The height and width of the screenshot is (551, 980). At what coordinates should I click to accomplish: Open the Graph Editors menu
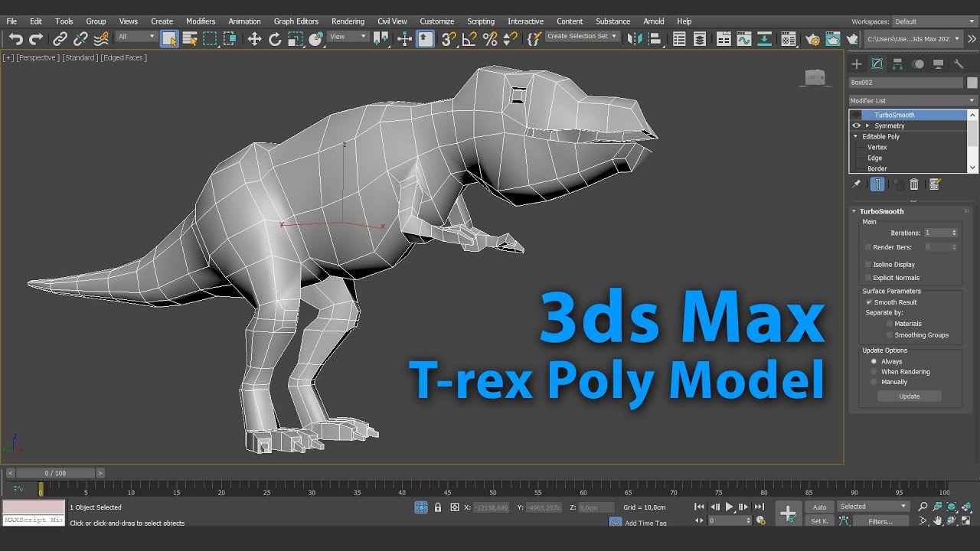(x=296, y=21)
